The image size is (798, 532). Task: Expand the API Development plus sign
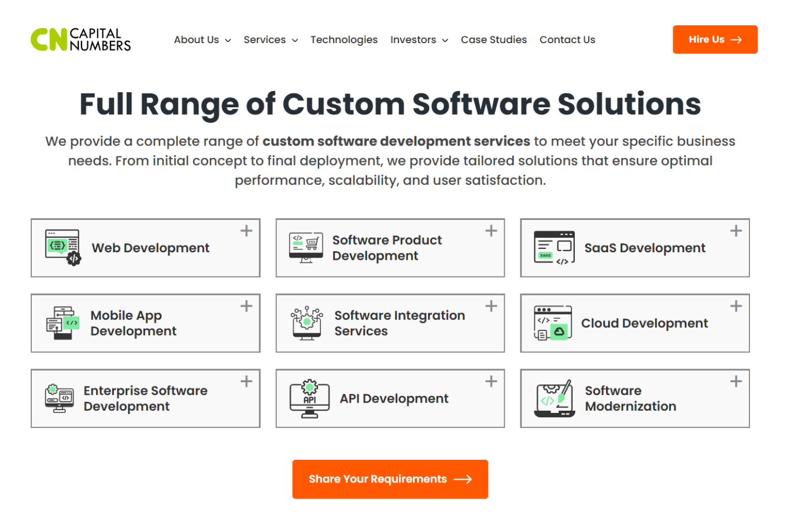pos(491,382)
